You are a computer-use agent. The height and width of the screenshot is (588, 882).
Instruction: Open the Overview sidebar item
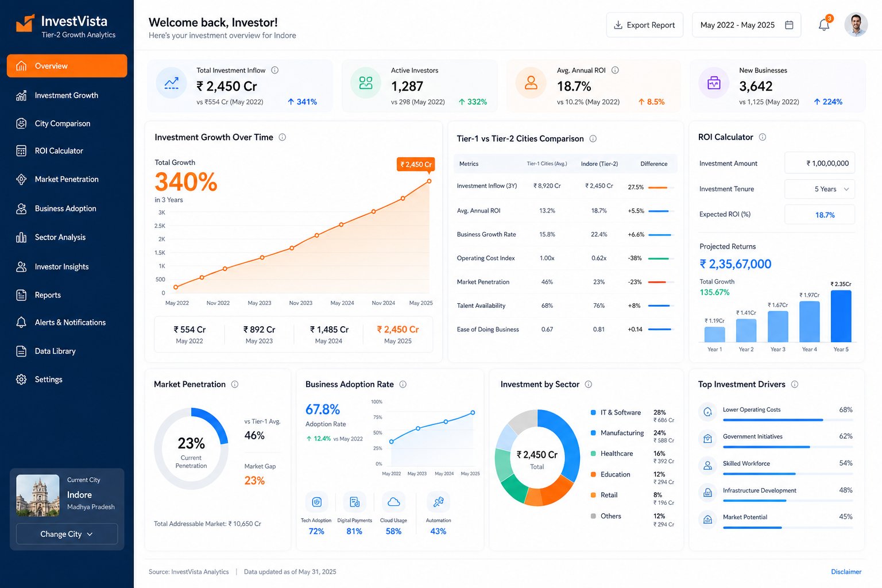coord(67,66)
